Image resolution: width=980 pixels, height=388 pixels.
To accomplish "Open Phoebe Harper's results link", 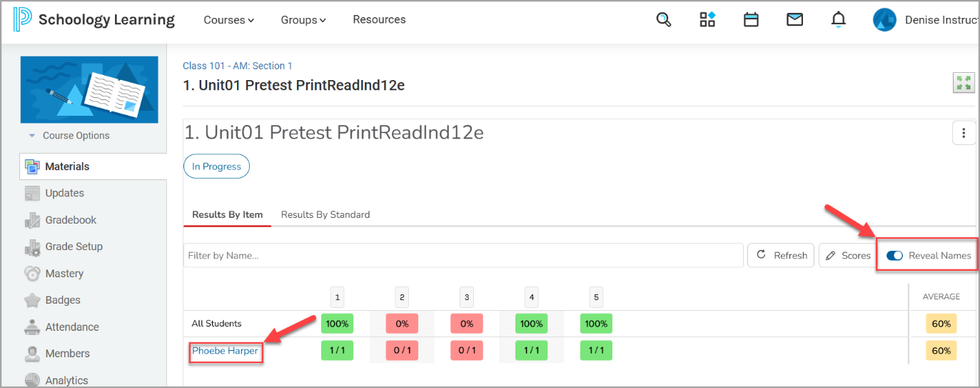I will pyautogui.click(x=226, y=351).
